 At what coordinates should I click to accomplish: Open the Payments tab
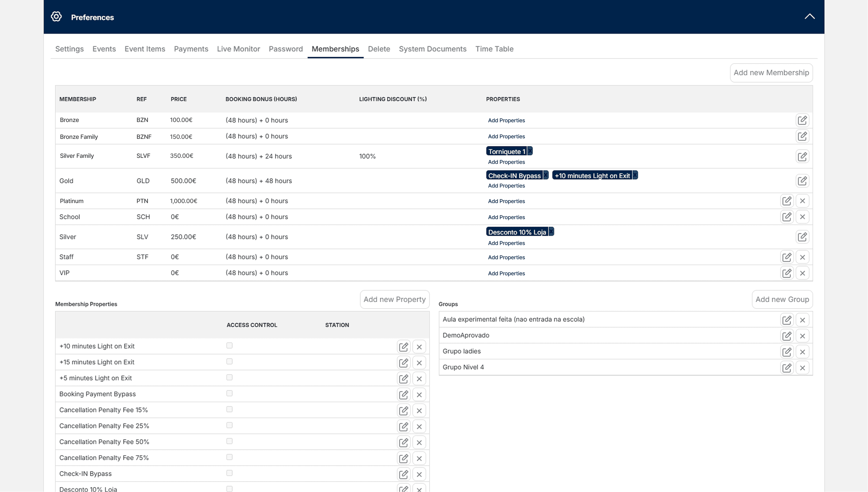(x=191, y=49)
